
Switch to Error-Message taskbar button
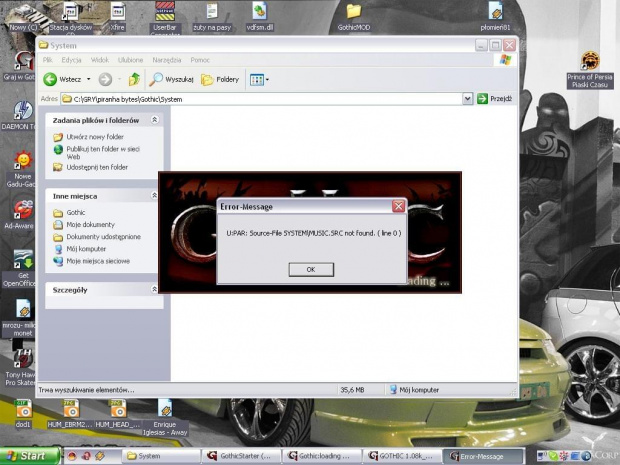[x=483, y=456]
